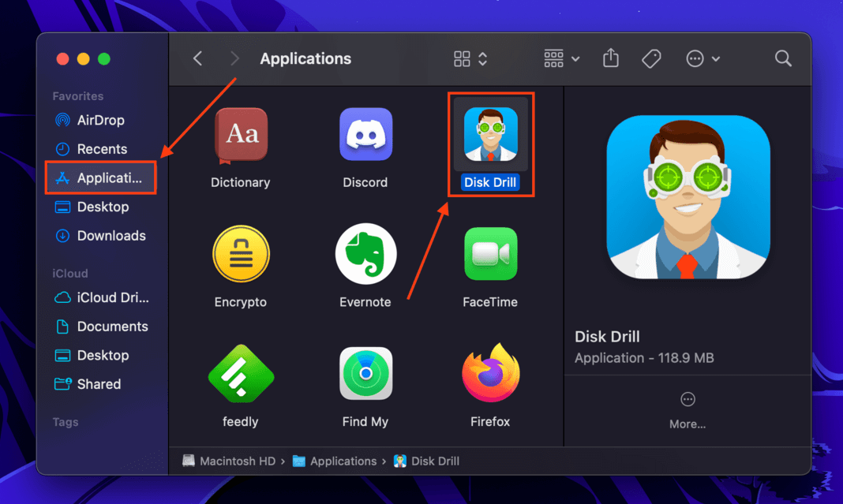
Task: Click the Applications window title
Action: click(305, 58)
